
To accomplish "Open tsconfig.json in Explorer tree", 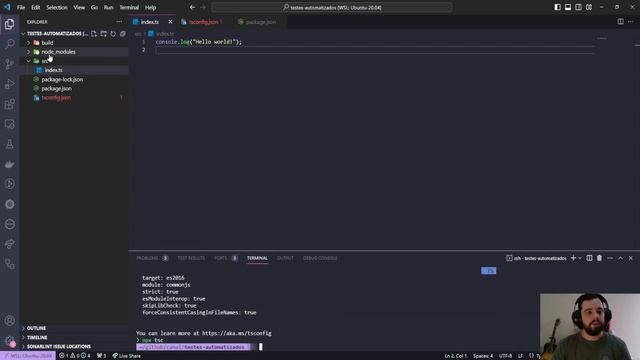I will coord(56,98).
